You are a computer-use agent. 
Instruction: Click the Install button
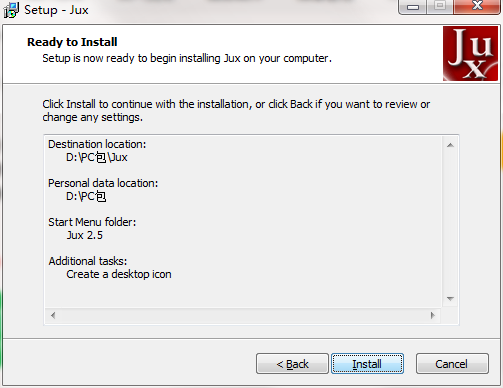click(367, 364)
